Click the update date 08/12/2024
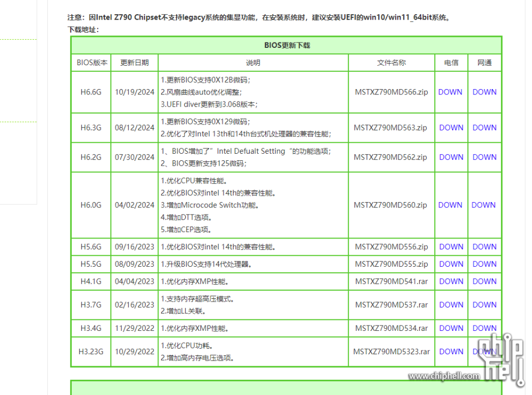The height and width of the screenshot is (395, 532). 135,128
